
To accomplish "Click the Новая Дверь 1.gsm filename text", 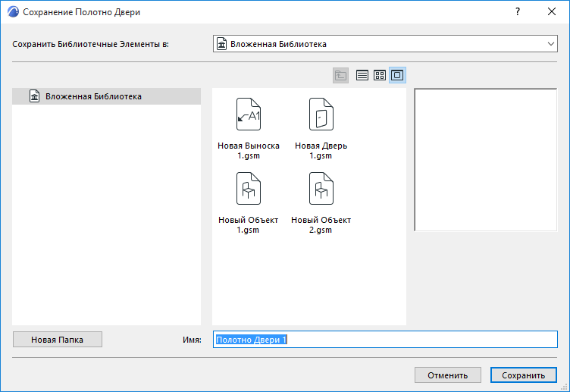I will coord(321,151).
